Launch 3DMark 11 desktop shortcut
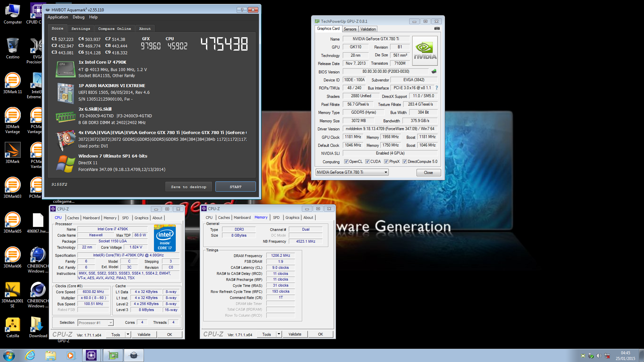 coord(13,83)
